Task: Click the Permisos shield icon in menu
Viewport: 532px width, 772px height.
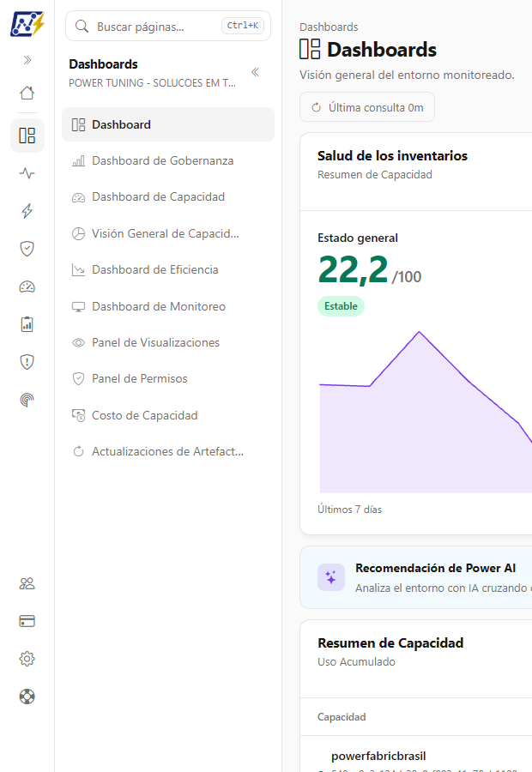Action: click(x=78, y=378)
